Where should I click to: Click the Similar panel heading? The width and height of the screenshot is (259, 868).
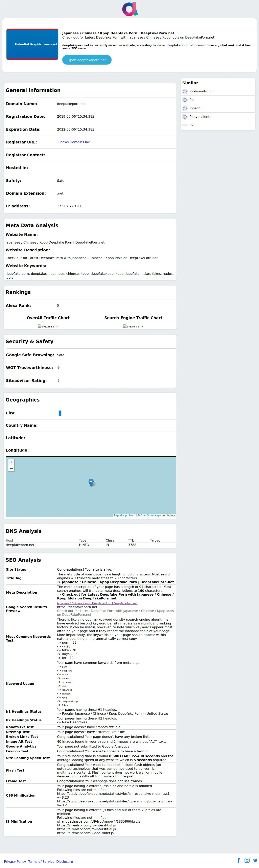pos(190,83)
